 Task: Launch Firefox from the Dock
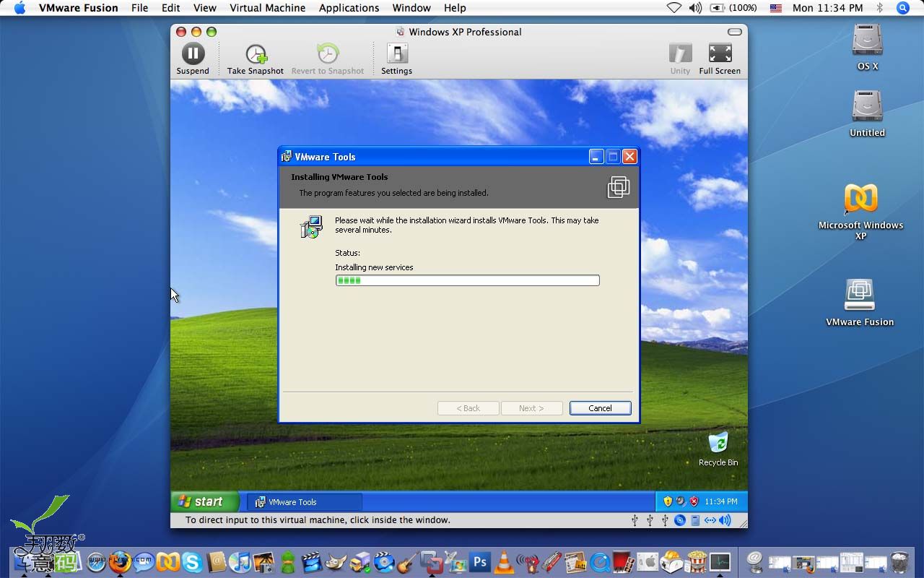tap(120, 561)
